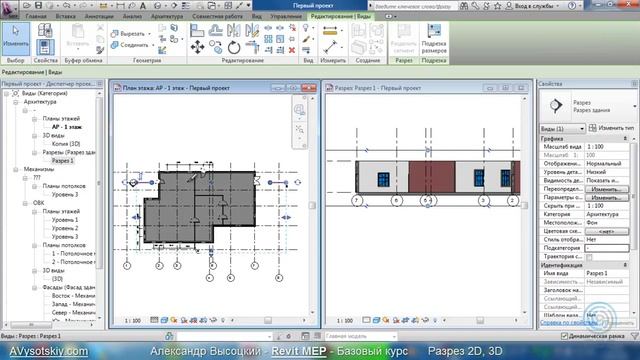Select Разрез 1 in the project browser
This screenshot has width=640, height=360.
tap(62, 161)
